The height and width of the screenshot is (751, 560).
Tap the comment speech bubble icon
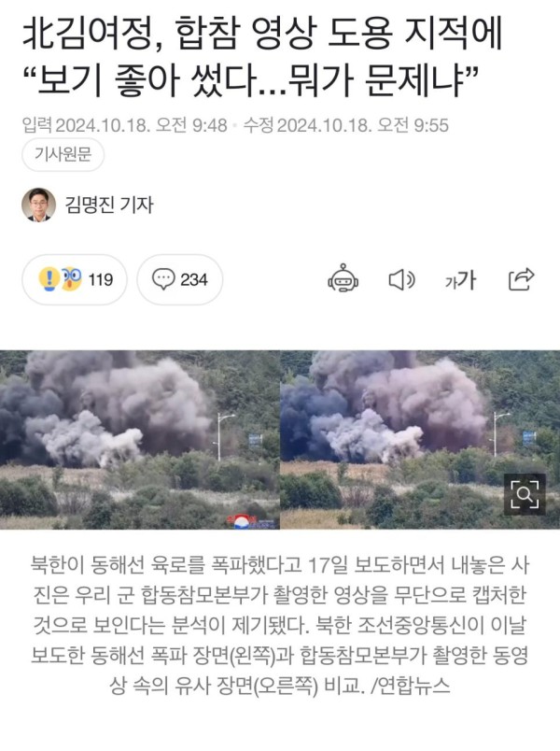163,279
